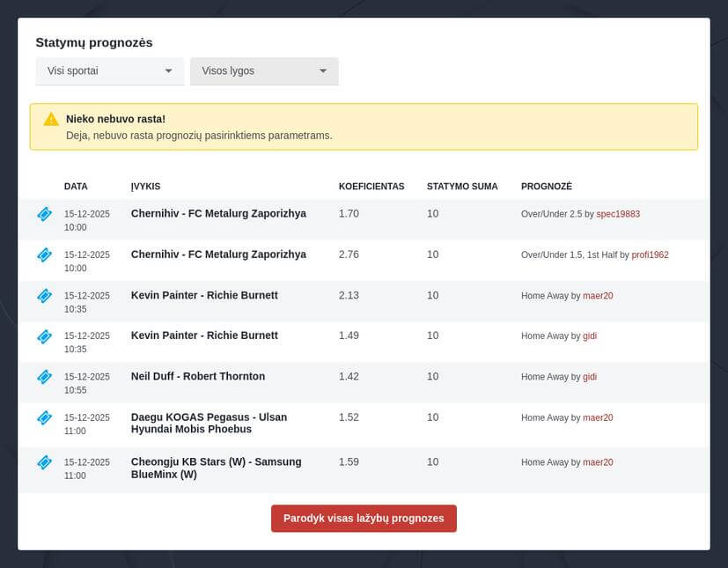Click ticket icon for Chernihiv 2.76 odds row
The width and height of the screenshot is (728, 568).
click(x=44, y=254)
